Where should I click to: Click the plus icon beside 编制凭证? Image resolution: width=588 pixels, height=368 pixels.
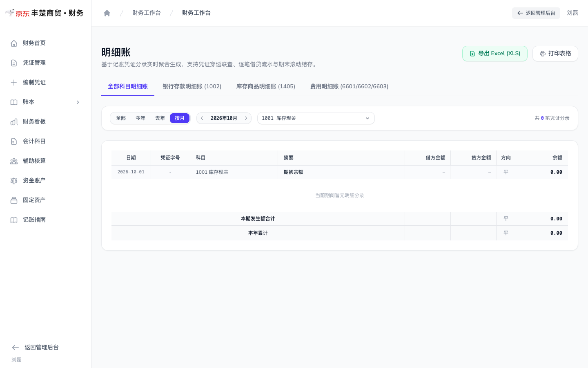14,83
